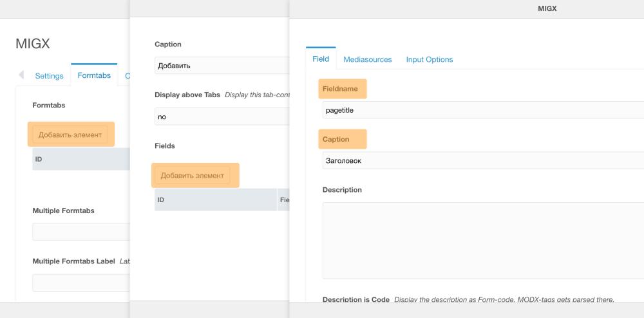Open the Input Options tab

click(x=430, y=59)
